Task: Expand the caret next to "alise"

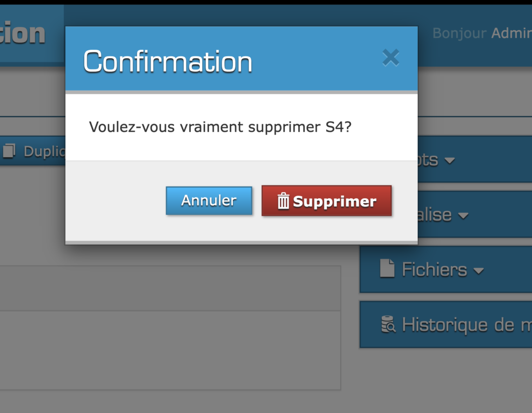Action: [463, 215]
